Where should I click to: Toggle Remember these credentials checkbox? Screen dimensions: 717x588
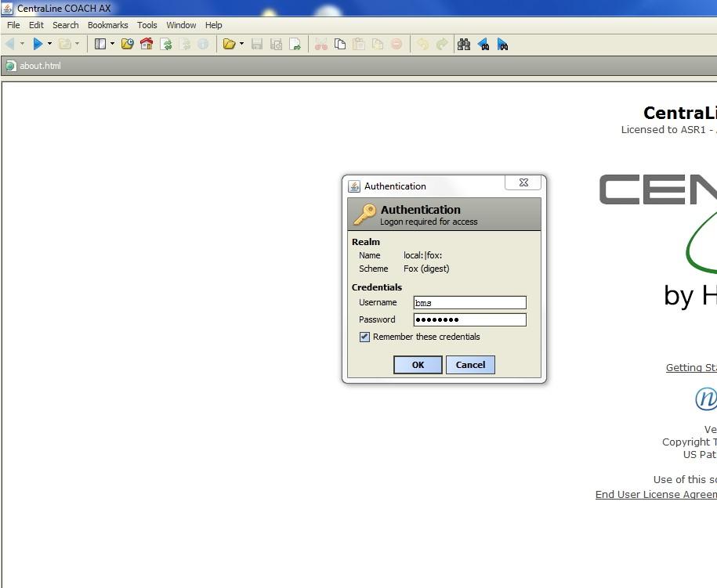click(364, 337)
